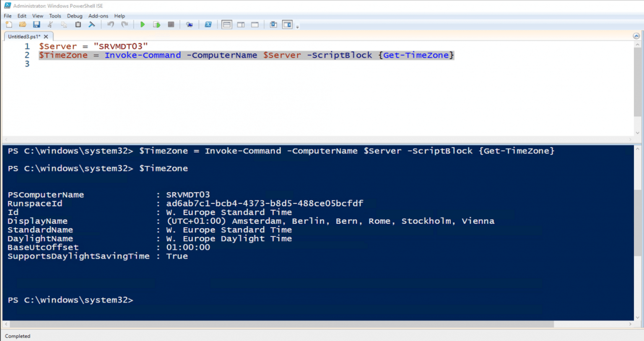644x341 pixels.
Task: Close the Untitled3.ps1 tab
Action: (46, 37)
